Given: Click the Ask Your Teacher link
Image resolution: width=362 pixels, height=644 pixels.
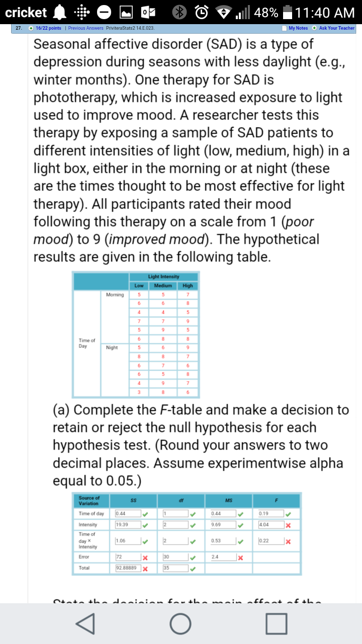Looking at the screenshot, I should (x=336, y=28).
